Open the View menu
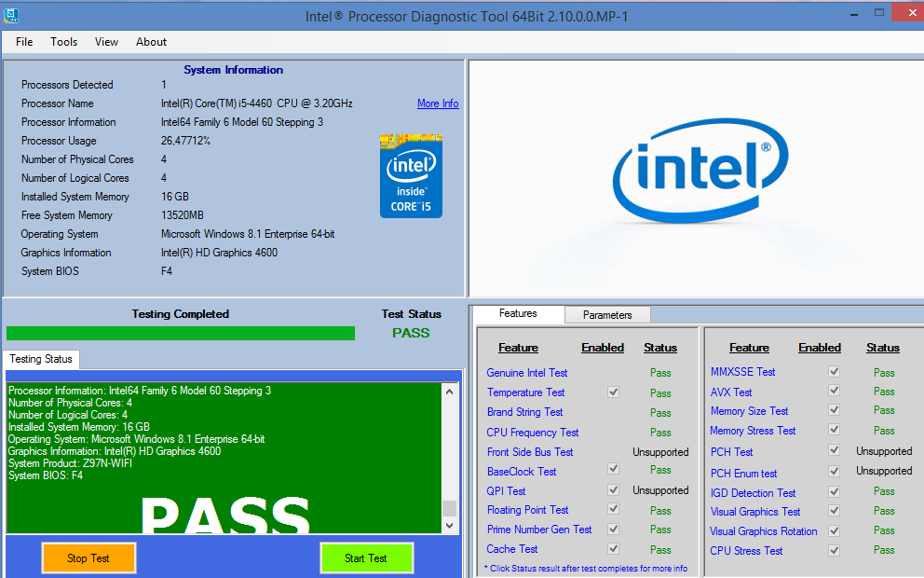Viewport: 924px width, 578px height. (x=107, y=42)
